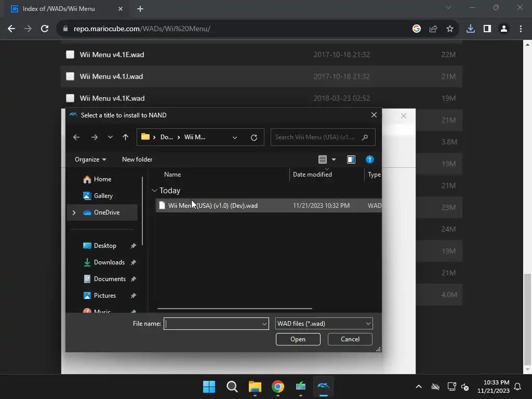532x399 pixels.
Task: Click the horizontal scrollbar in file list
Action: (x=234, y=309)
